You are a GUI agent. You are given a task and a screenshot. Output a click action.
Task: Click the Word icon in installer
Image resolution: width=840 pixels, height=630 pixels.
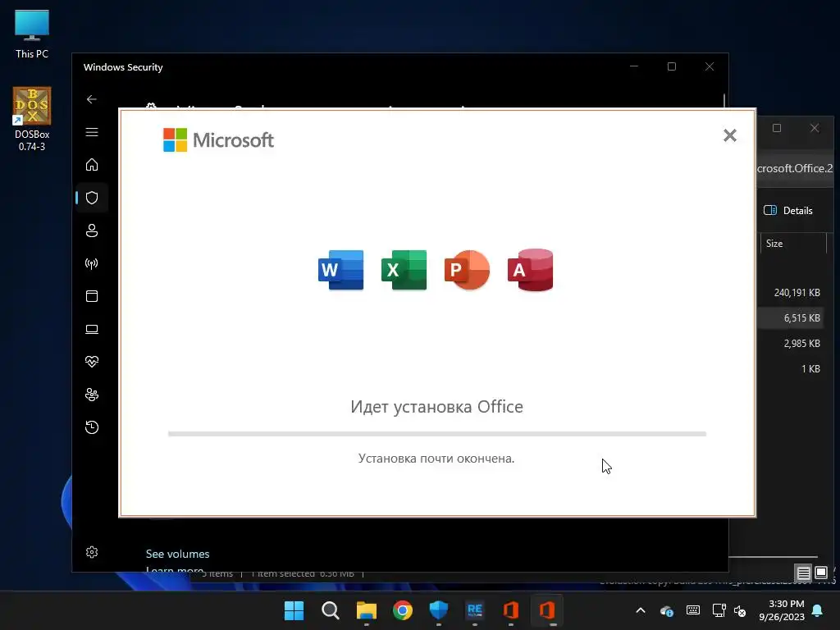(340, 270)
